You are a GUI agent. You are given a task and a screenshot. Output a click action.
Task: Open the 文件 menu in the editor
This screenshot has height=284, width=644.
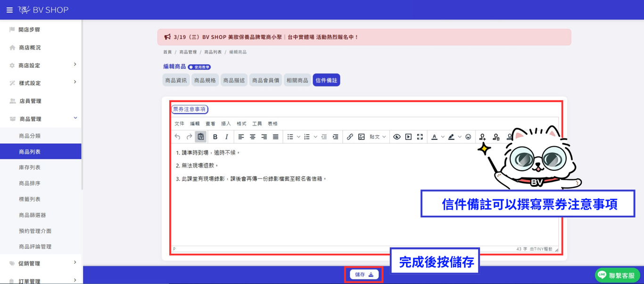pos(180,124)
